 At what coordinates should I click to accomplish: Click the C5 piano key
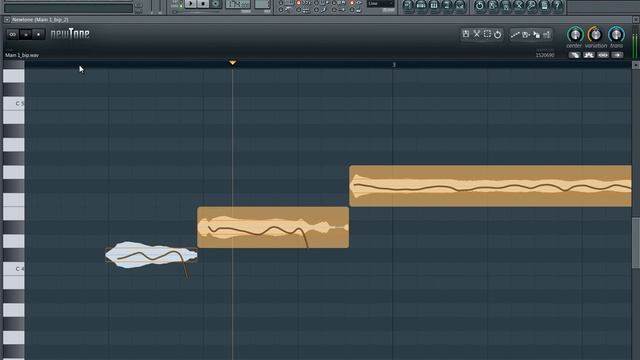point(13,103)
